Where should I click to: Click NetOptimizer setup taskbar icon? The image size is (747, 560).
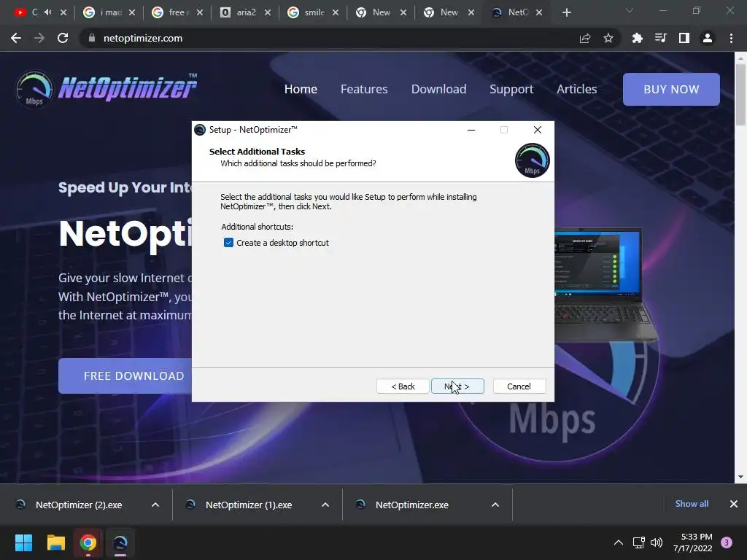[120, 542]
